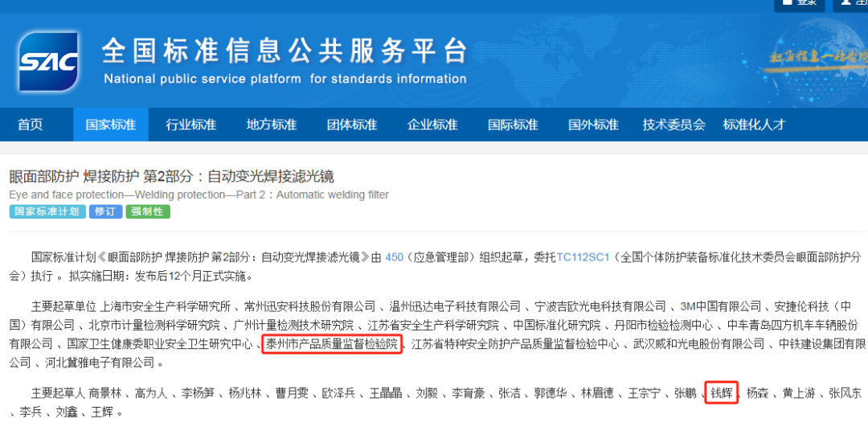868x435 pixels.
Task: Open the 团体标准 navigation tab
Action: click(x=352, y=125)
